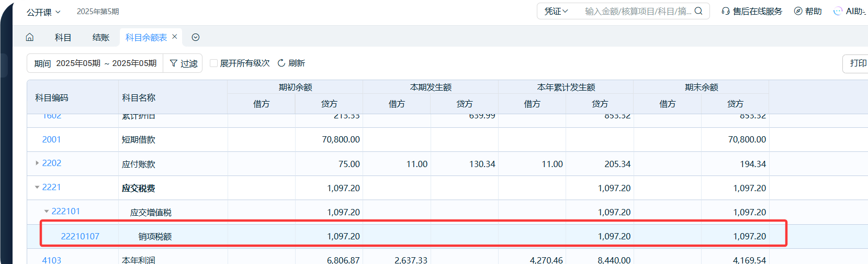Click the help compass icon

[798, 11]
